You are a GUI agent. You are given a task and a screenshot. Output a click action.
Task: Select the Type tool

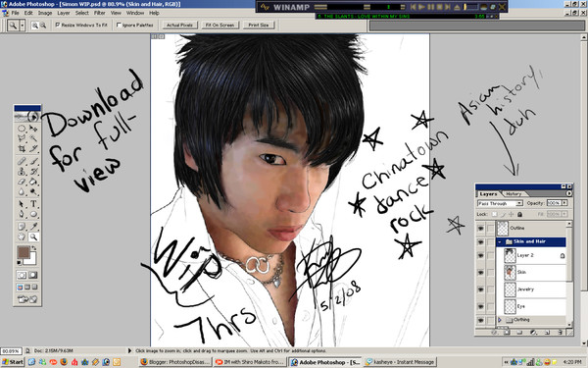click(x=33, y=204)
